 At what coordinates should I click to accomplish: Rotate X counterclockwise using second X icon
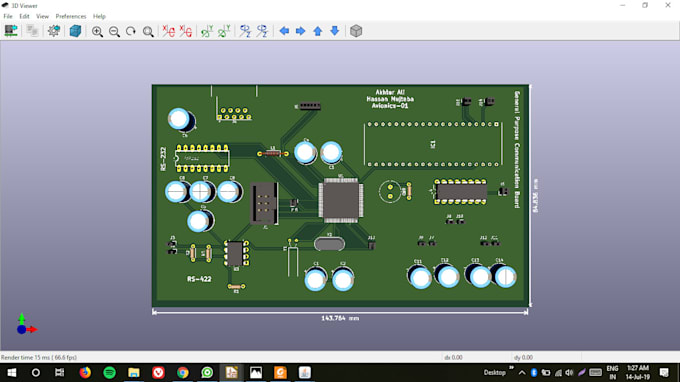(x=185, y=31)
